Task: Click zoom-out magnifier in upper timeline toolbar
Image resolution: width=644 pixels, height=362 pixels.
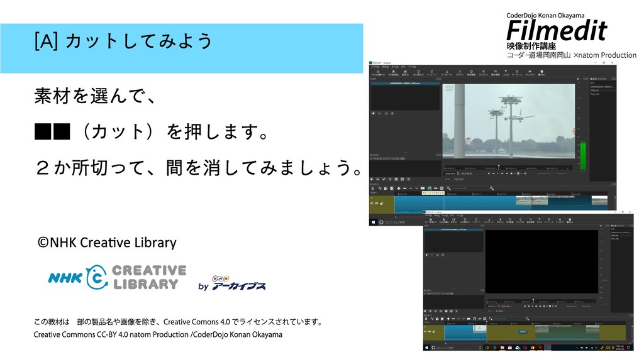Action: pos(448,189)
